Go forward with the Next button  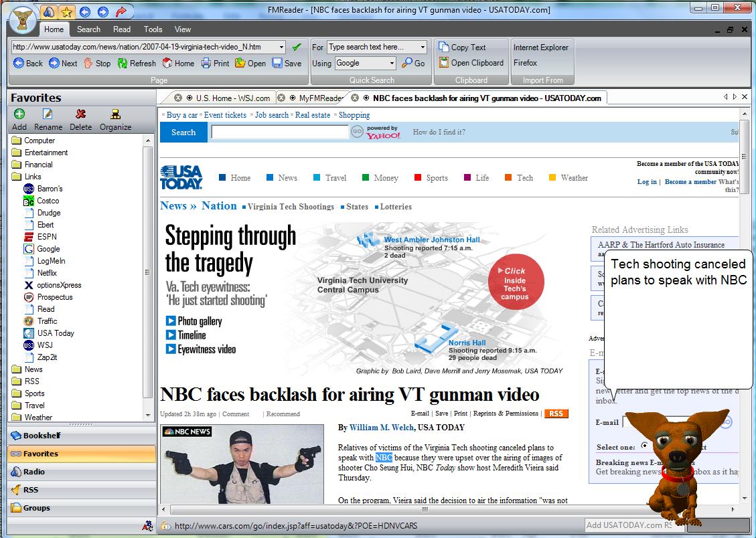(63, 63)
